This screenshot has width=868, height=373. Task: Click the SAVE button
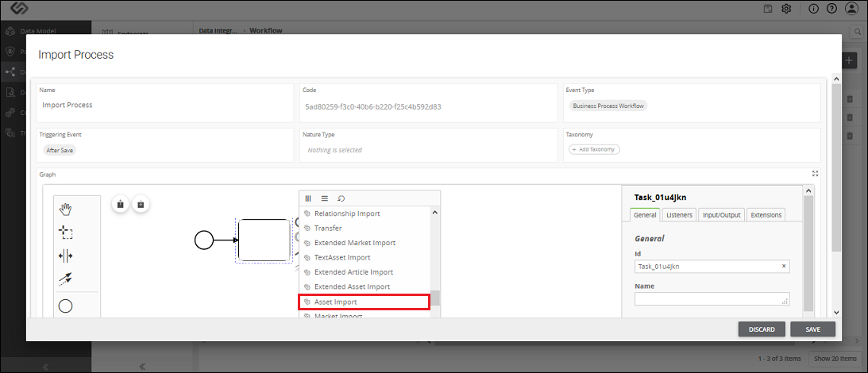812,329
